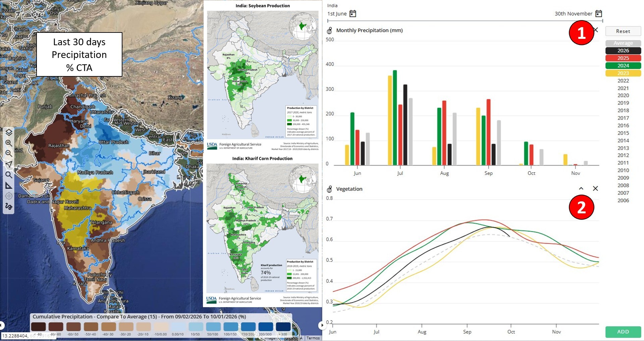The width and height of the screenshot is (644, 341).
Task: Click the 2025 red year swatch
Action: (x=623, y=58)
